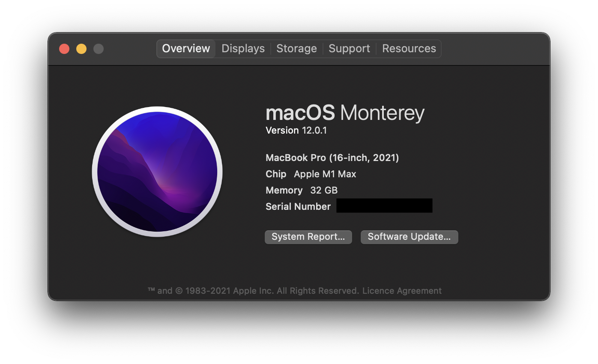
Task: Click the Version 12.0.1 text
Action: click(x=296, y=131)
